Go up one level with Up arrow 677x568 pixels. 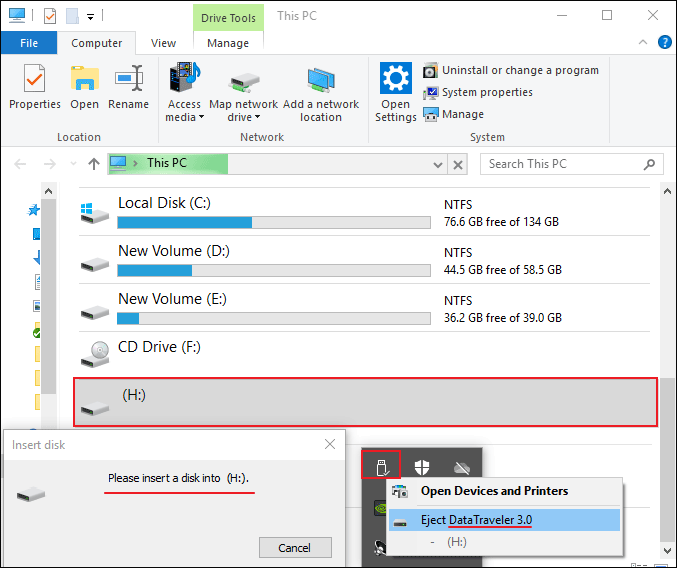94,164
